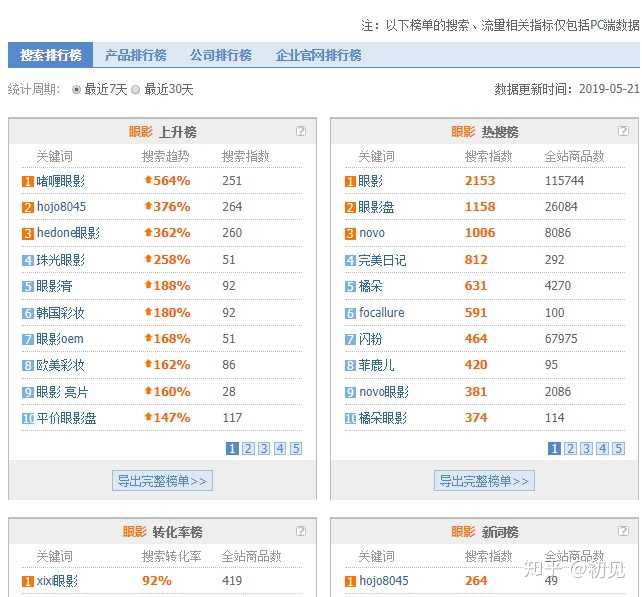Select the 最近7天 radio option
The width and height of the screenshot is (642, 597).
pyautogui.click(x=76, y=89)
